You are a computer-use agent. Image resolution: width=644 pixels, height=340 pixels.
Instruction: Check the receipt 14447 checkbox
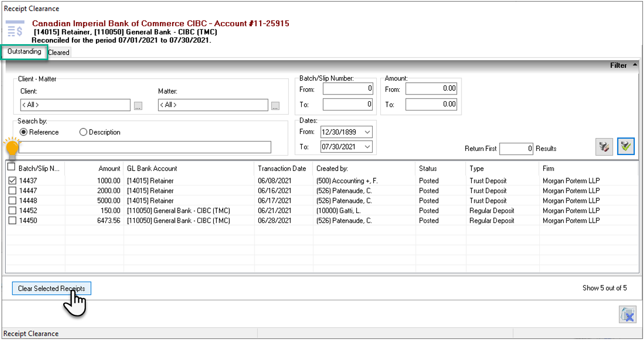pos(12,191)
